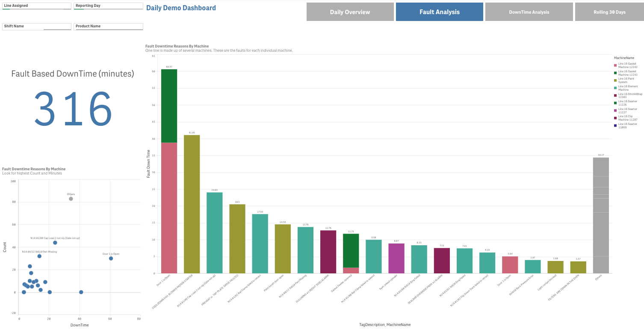Click Line 16 Element Machine legend entry
The height and width of the screenshot is (329, 644).
[615, 88]
